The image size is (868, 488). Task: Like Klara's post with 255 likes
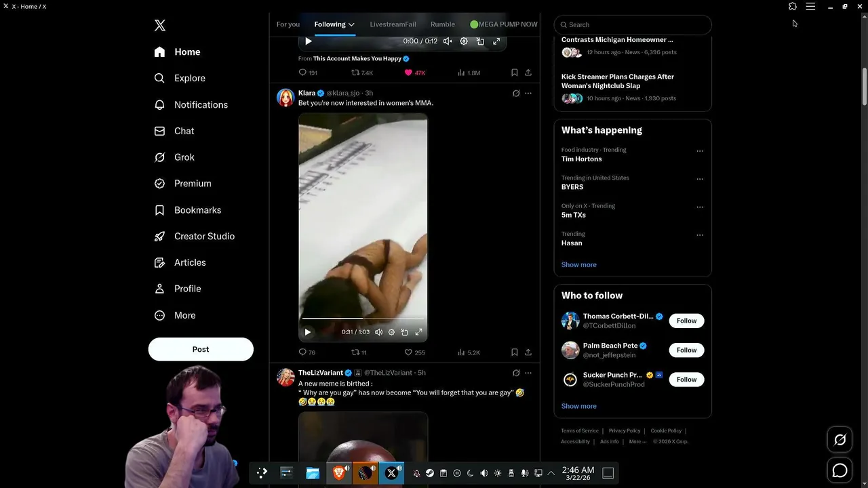(414, 352)
